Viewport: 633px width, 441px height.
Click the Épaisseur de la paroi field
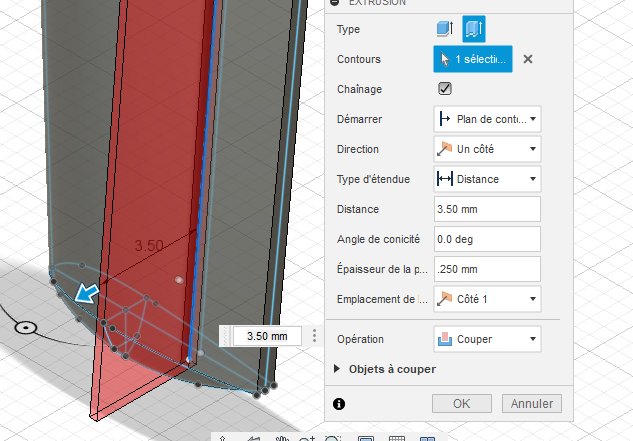487,269
